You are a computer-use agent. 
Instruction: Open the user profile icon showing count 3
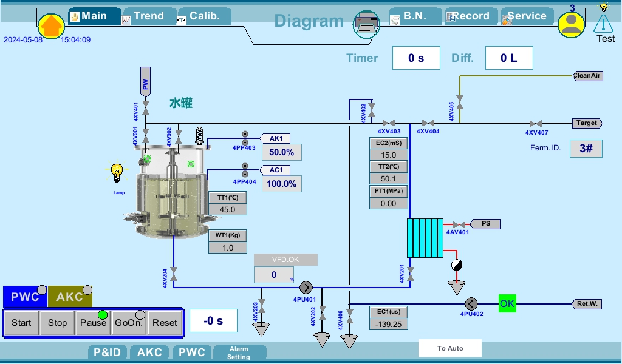pos(570,25)
